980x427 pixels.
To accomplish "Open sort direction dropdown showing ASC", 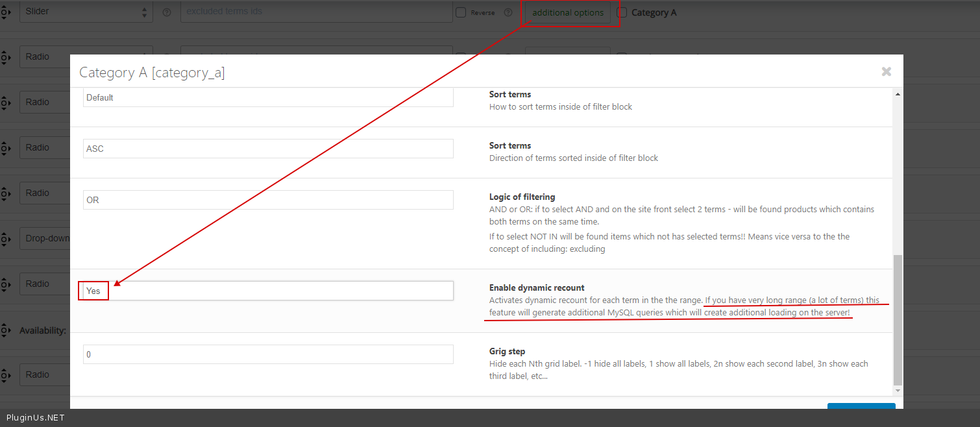I will [268, 149].
